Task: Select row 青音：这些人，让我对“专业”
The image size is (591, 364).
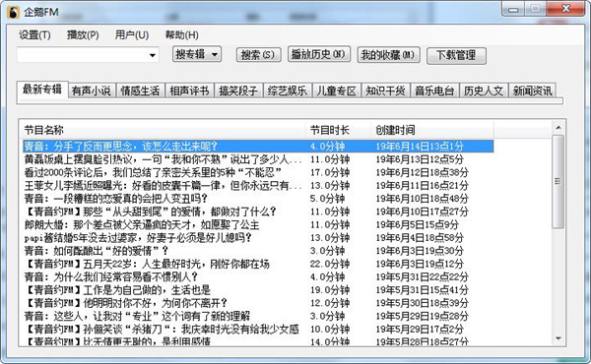Action: coord(258,316)
